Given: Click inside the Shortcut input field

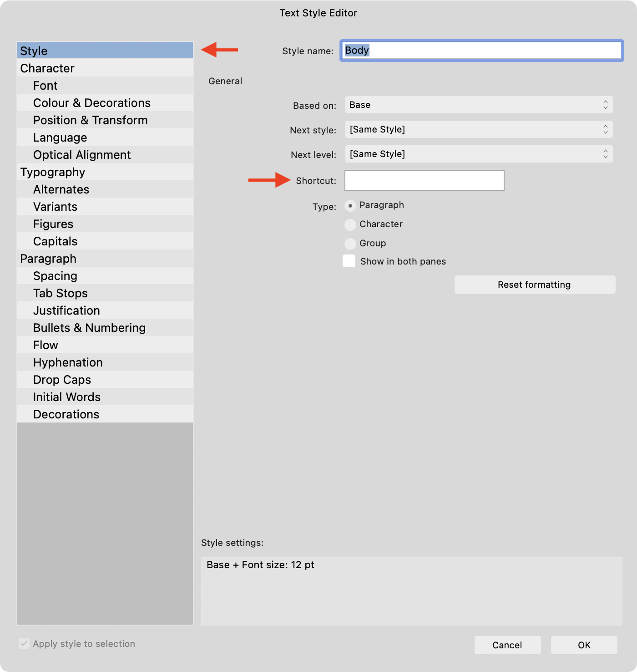Looking at the screenshot, I should coord(424,180).
